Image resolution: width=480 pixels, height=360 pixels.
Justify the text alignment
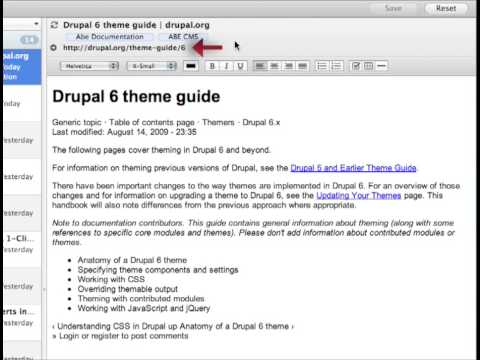click(302, 66)
